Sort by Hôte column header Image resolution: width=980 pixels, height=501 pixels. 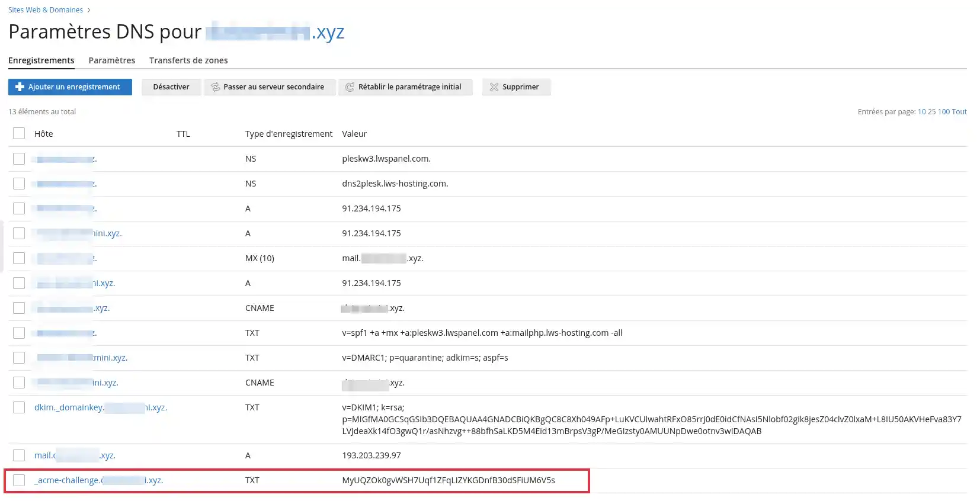44,134
